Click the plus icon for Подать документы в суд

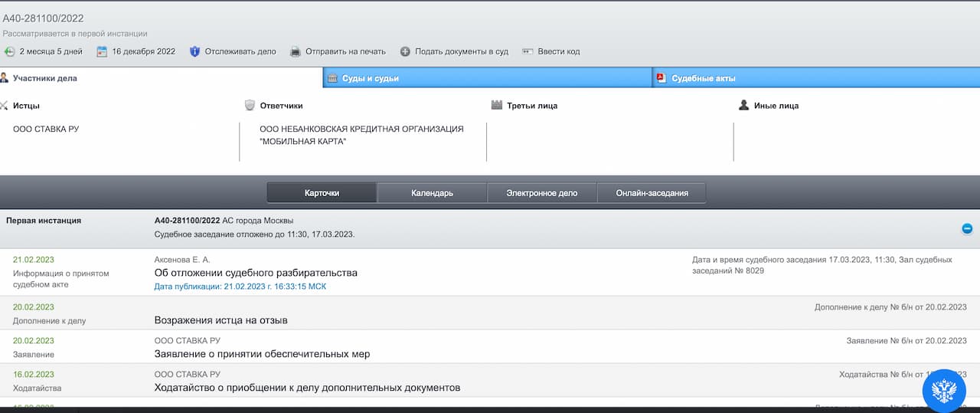(405, 52)
